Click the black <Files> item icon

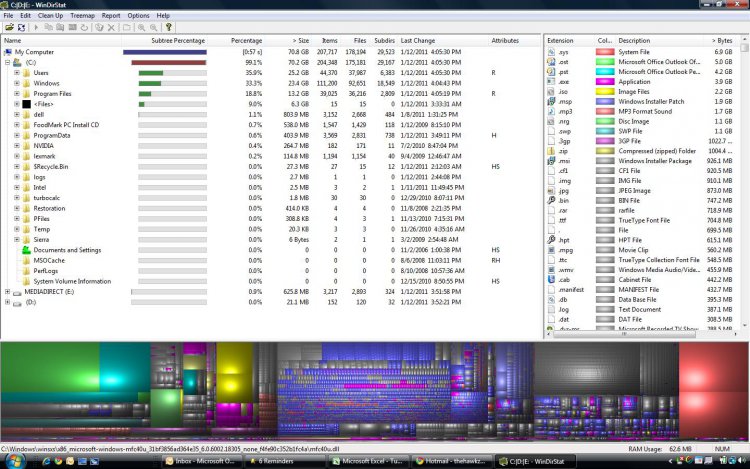tap(26, 104)
